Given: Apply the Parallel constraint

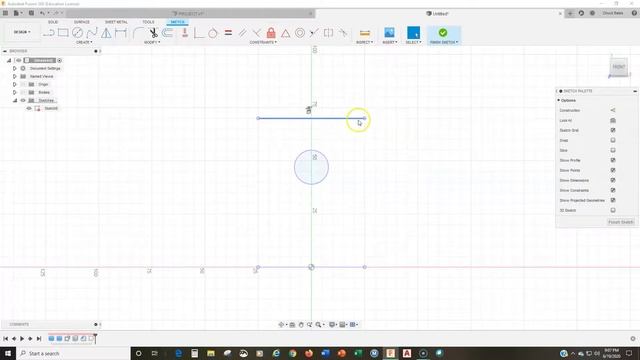Looking at the screenshot, I should [x=242, y=33].
